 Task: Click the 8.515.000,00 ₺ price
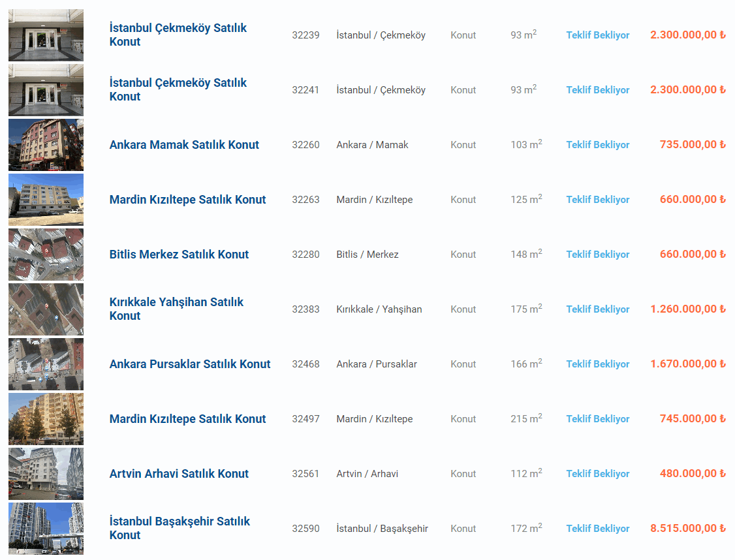click(687, 529)
